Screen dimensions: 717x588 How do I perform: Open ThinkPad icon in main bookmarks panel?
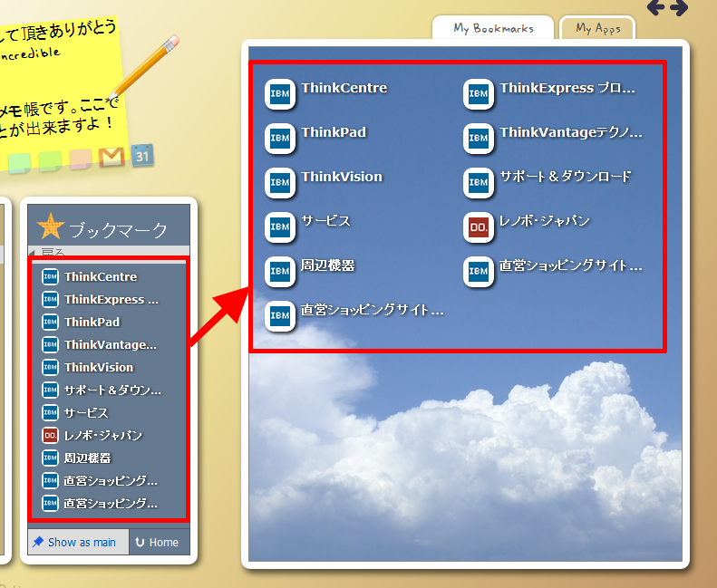(280, 138)
